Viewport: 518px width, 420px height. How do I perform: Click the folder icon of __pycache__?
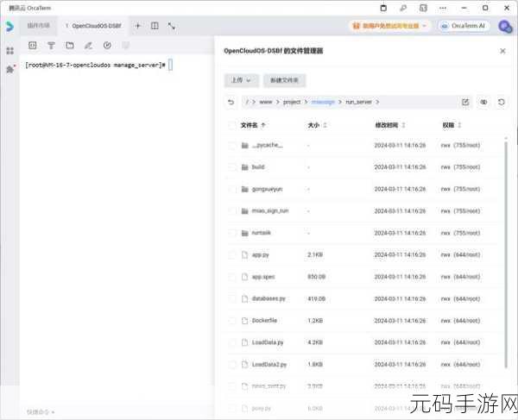tap(245, 145)
